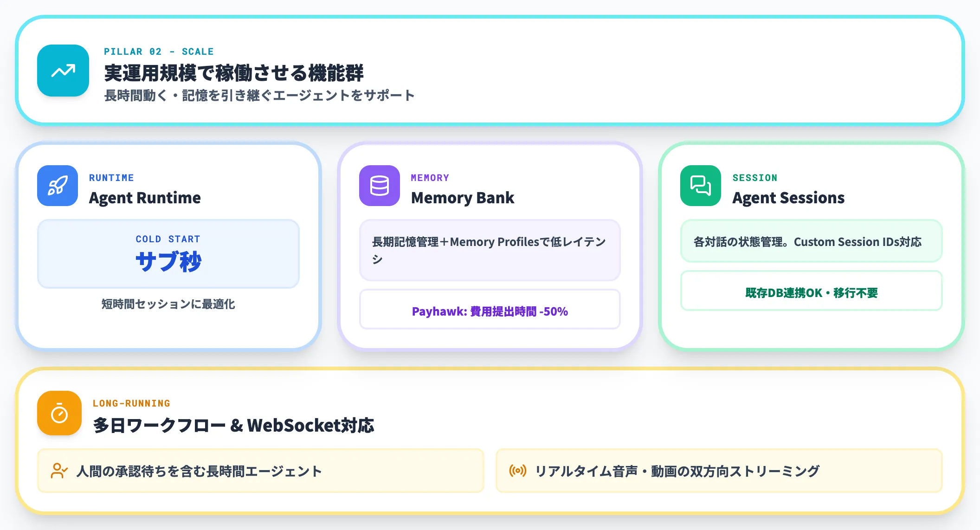Click the user-check icon for human approval
The height and width of the screenshot is (530, 980).
click(x=59, y=471)
